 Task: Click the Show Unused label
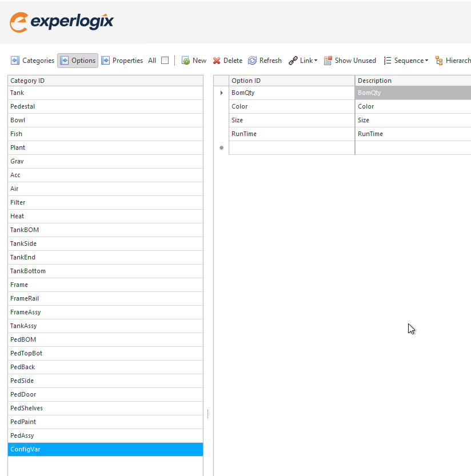point(356,61)
